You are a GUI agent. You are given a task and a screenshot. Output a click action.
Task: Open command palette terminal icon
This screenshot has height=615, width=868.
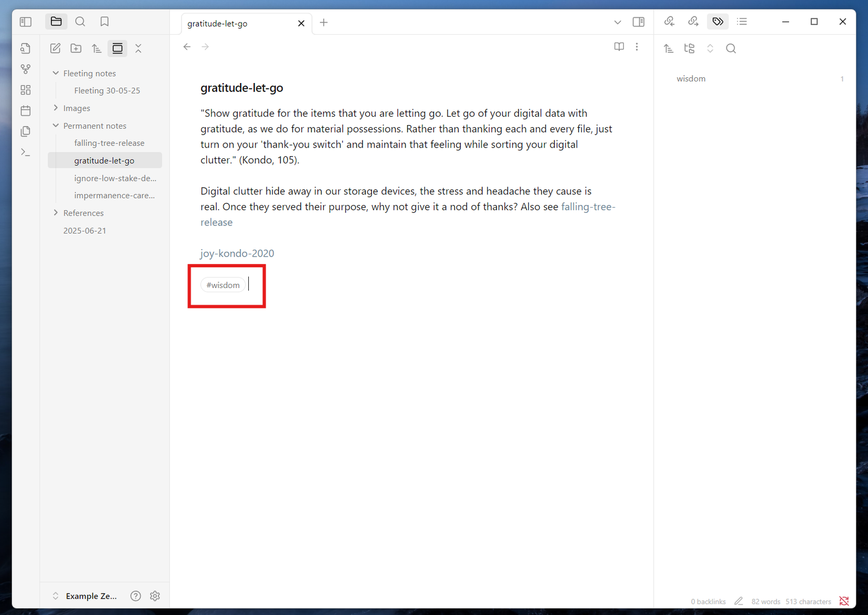coord(25,152)
